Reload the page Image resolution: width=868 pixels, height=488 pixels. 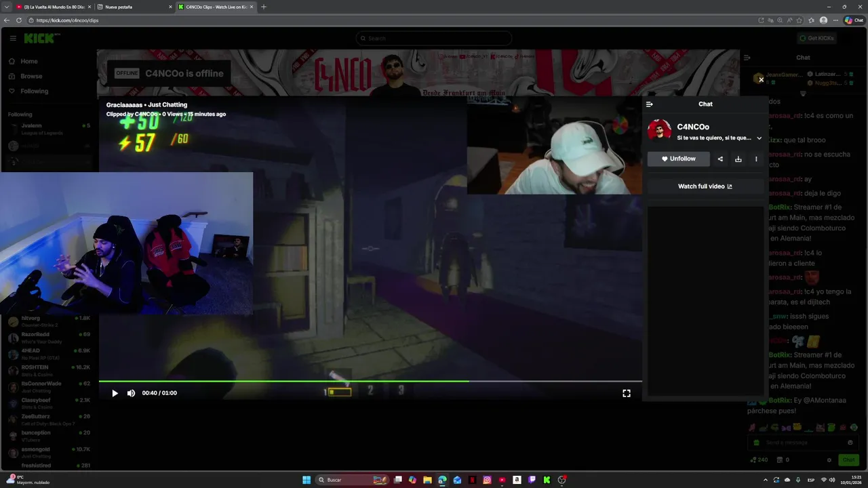(19, 20)
